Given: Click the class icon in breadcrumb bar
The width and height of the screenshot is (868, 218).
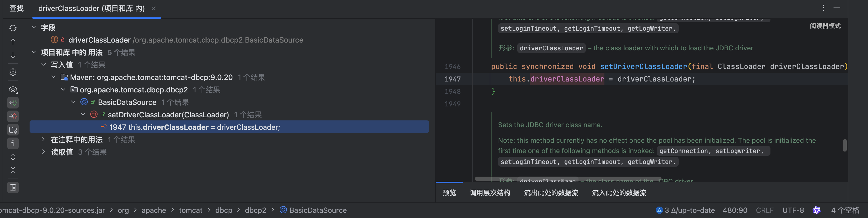Looking at the screenshot, I should [x=283, y=210].
